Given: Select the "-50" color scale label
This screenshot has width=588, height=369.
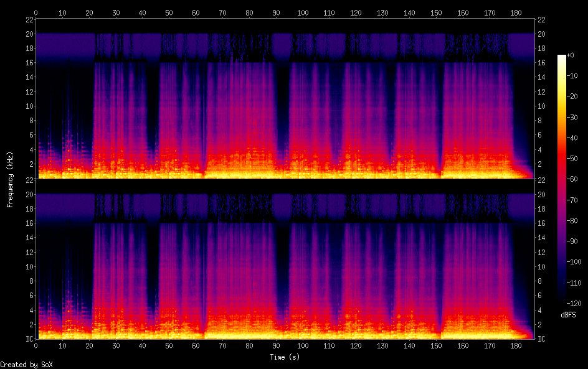Looking at the screenshot, I should click(572, 159).
